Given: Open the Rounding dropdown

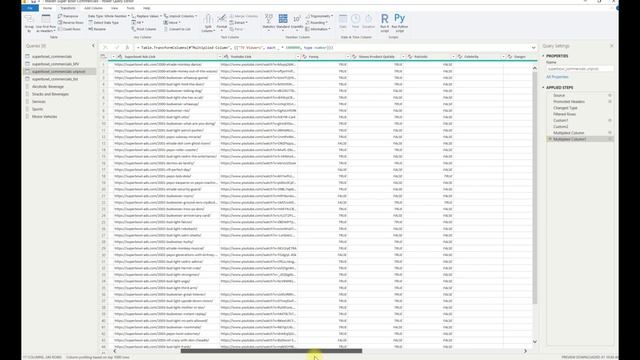Looking at the screenshot, I should [x=317, y=22].
